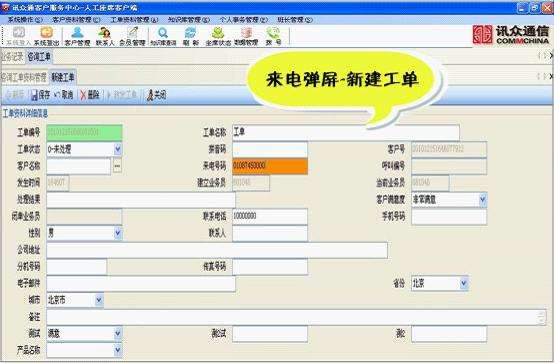554x363 pixels.
Task: Click the 客户名称 customer name field
Action: coord(79,166)
